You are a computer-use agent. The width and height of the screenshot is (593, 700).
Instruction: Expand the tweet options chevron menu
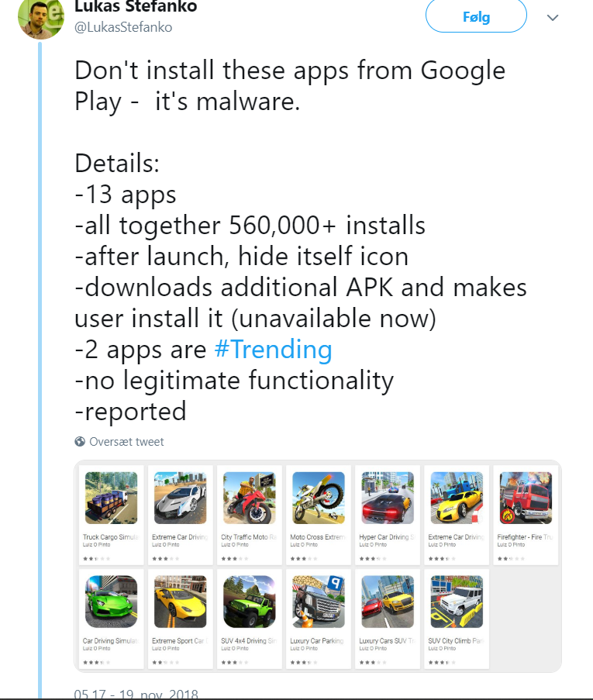point(553,17)
